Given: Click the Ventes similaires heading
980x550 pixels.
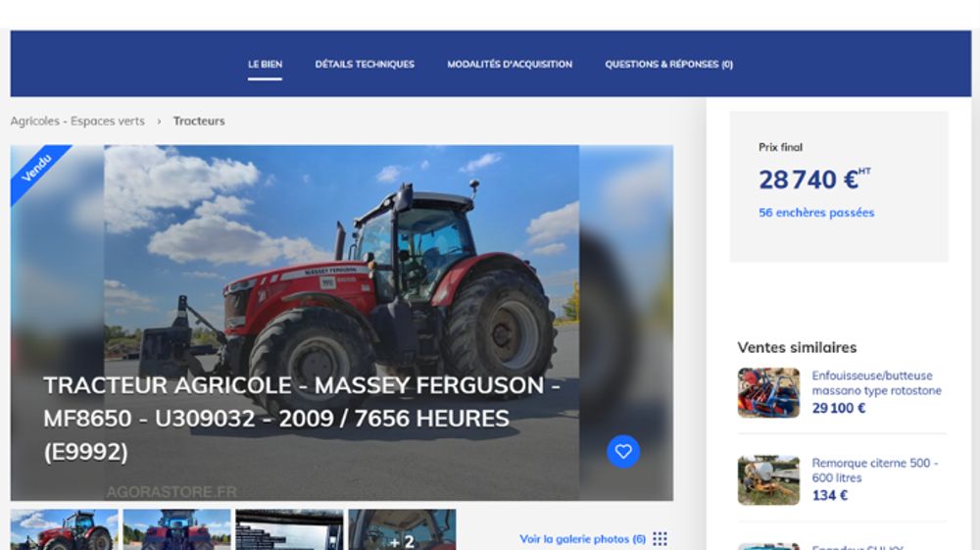Looking at the screenshot, I should (x=797, y=347).
